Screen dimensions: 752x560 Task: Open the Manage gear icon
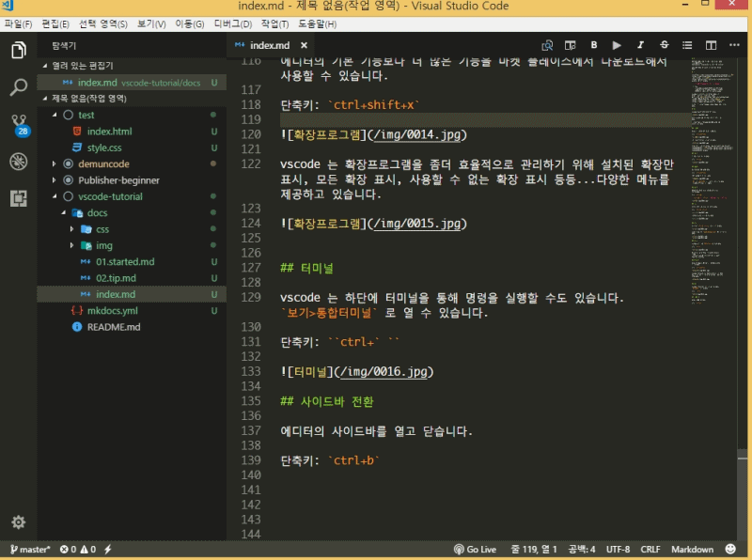point(18,522)
